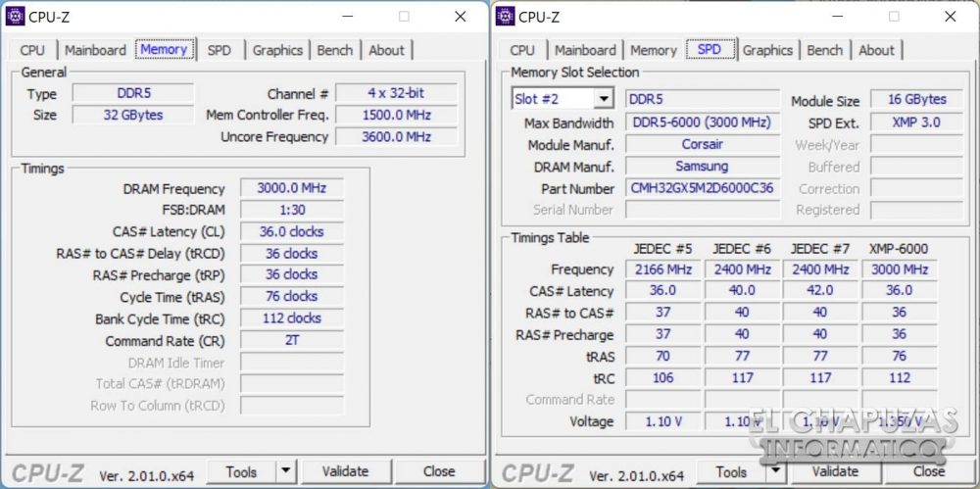The height and width of the screenshot is (489, 980).
Task: Select the Memory tab in left CPU-Z window
Action: coord(165,49)
